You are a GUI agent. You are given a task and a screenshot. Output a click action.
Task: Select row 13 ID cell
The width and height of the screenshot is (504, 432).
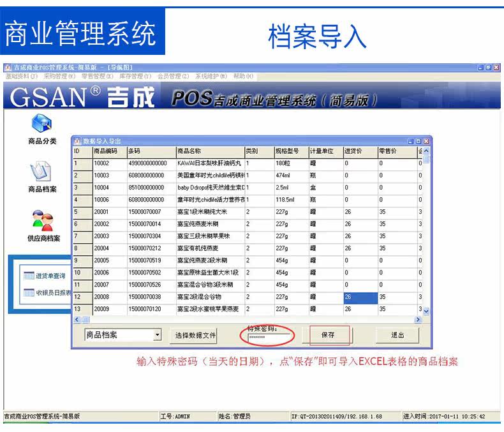(83, 309)
